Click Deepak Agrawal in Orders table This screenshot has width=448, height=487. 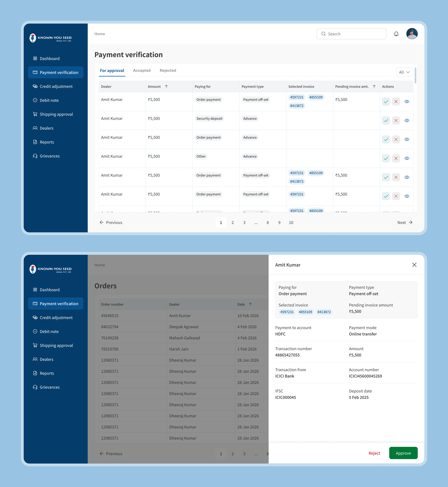click(x=183, y=327)
